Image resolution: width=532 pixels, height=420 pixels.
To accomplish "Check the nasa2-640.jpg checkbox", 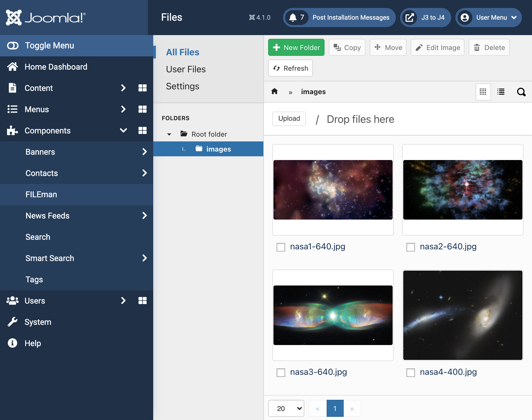I will [x=411, y=247].
